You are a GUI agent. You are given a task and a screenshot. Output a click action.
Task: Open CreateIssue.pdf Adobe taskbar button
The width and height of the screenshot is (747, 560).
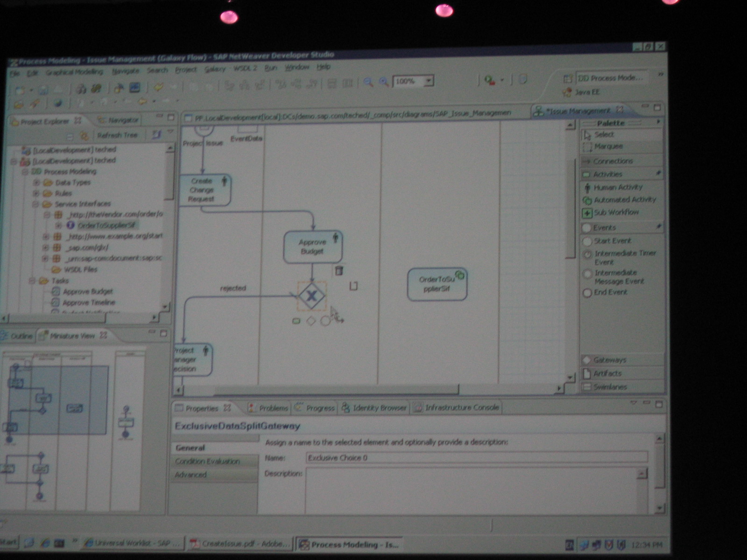(240, 544)
